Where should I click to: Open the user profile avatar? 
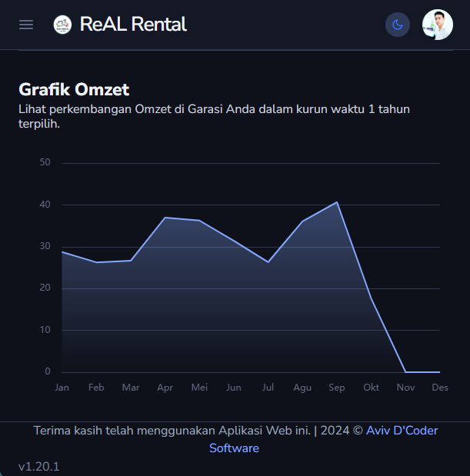point(437,25)
